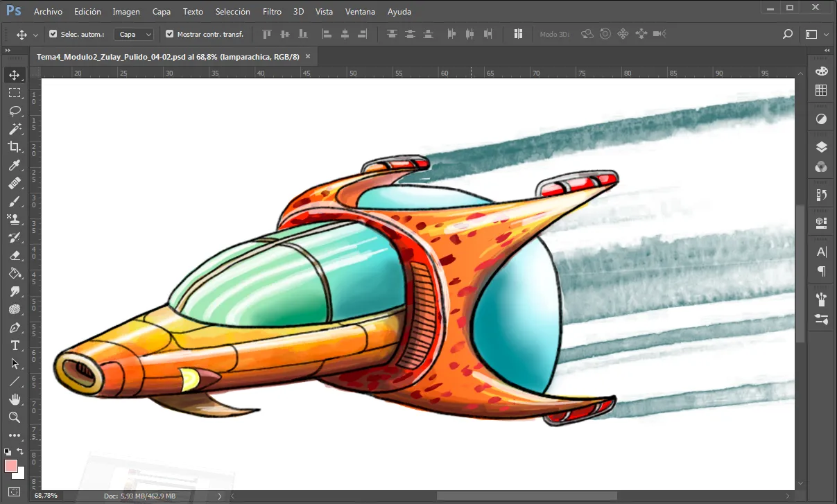
Task: Click the search magnifier in options bar
Action: pyautogui.click(x=787, y=34)
